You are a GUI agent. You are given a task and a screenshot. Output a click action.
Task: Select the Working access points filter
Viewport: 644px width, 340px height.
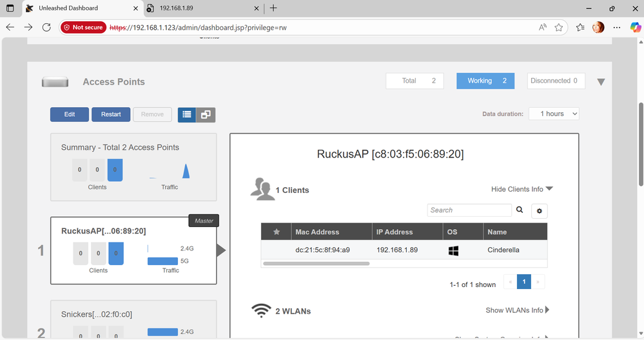click(x=485, y=81)
